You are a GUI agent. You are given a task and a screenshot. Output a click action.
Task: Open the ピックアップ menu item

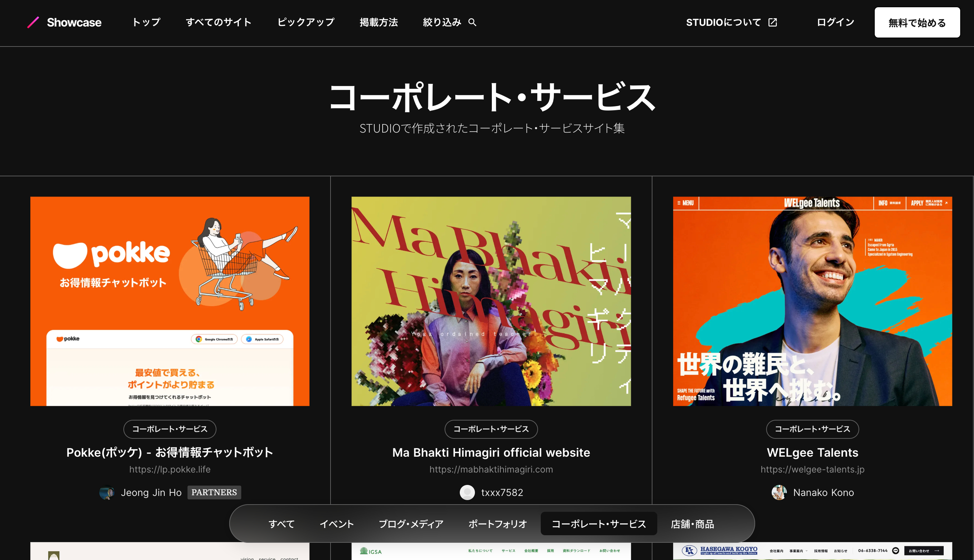point(306,22)
